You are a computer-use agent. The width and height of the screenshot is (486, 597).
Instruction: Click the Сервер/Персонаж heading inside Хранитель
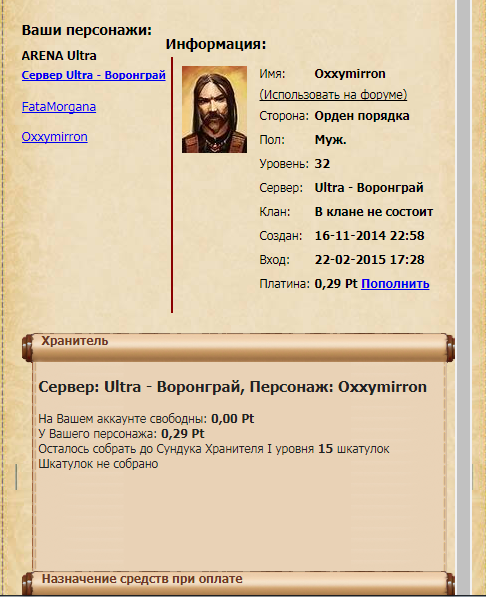point(232,387)
